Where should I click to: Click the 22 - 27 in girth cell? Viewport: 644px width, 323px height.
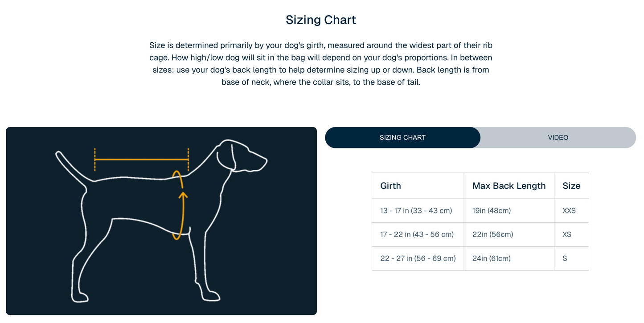pos(418,258)
